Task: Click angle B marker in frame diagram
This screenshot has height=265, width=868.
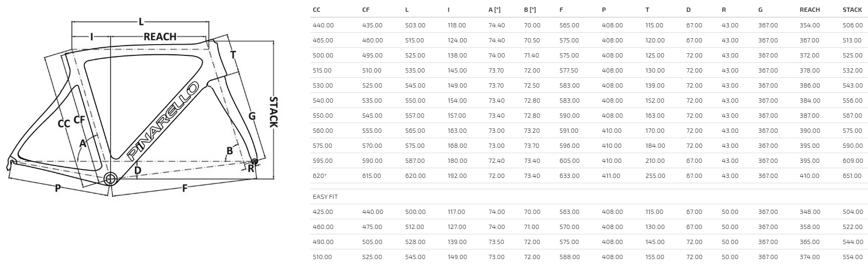Action: point(229,151)
